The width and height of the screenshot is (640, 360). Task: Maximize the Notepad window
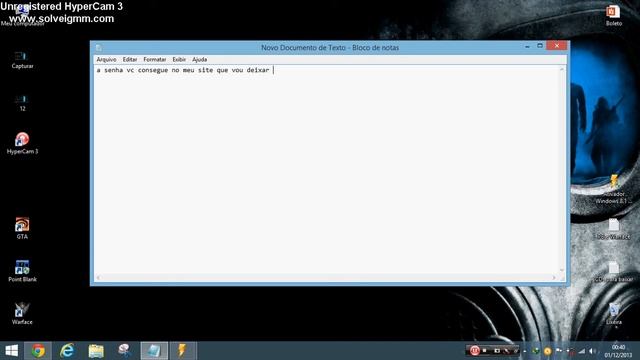[x=540, y=46]
